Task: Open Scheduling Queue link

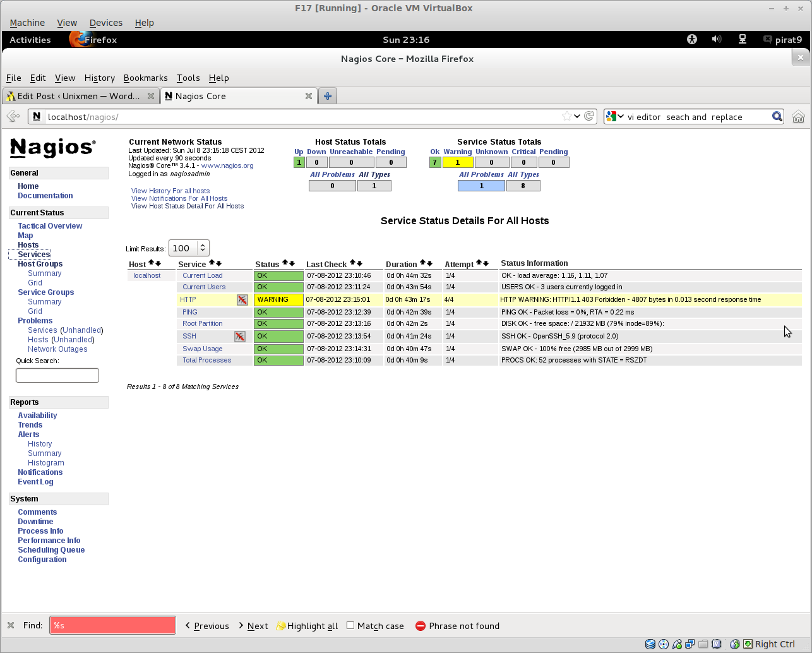Action: pyautogui.click(x=51, y=549)
